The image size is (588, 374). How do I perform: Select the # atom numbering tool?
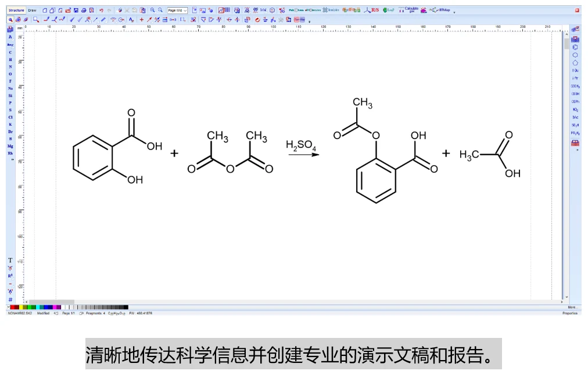click(x=10, y=300)
